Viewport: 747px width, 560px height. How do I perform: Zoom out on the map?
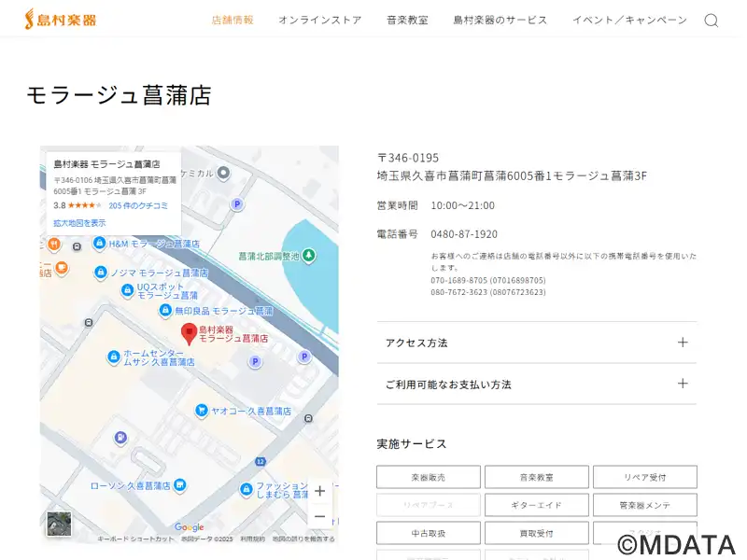(319, 516)
